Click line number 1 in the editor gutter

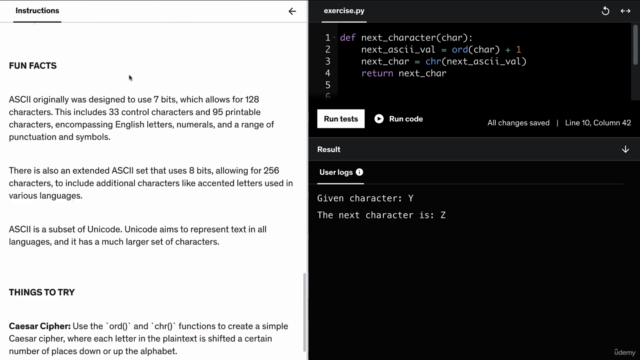click(x=328, y=38)
